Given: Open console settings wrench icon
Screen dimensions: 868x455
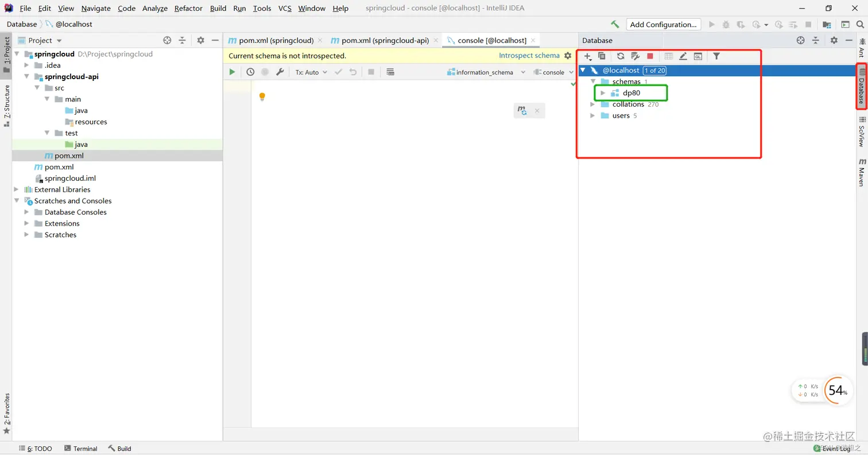Looking at the screenshot, I should tap(280, 72).
